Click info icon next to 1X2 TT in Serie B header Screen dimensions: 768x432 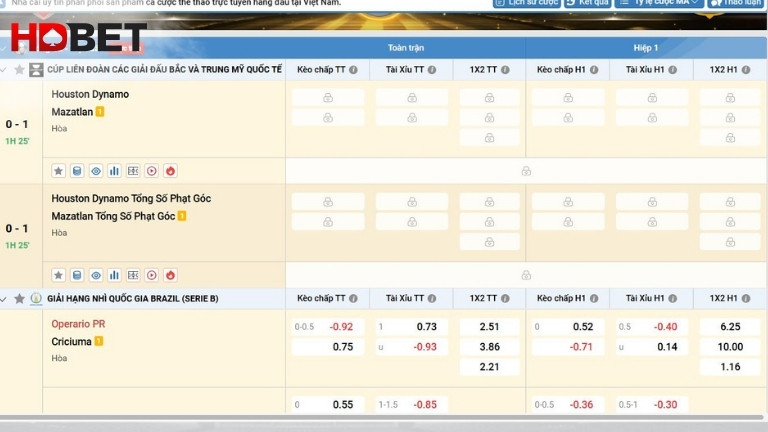coord(505,298)
